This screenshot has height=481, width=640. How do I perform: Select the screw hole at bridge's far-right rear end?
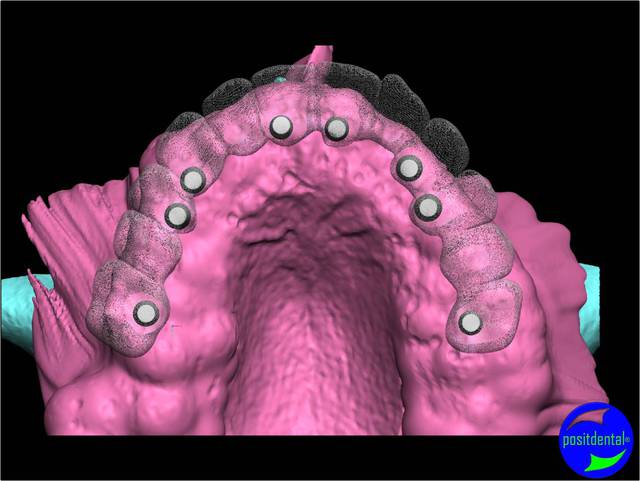point(469,322)
